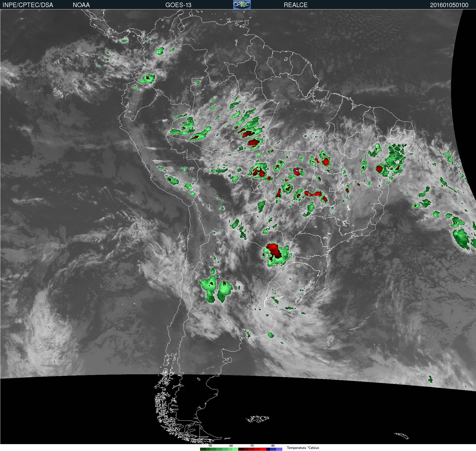Screen dimensions: 476x451
Task: Click the -50 legend value
Action: pos(210,446)
